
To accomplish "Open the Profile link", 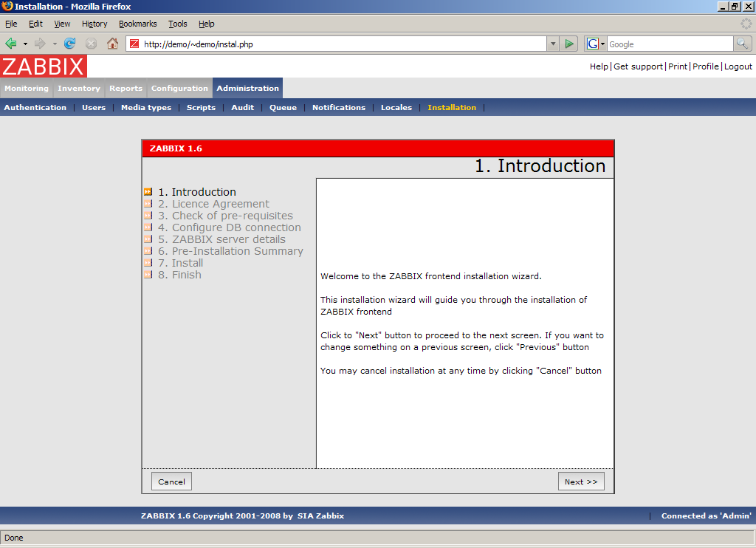I will click(x=705, y=66).
